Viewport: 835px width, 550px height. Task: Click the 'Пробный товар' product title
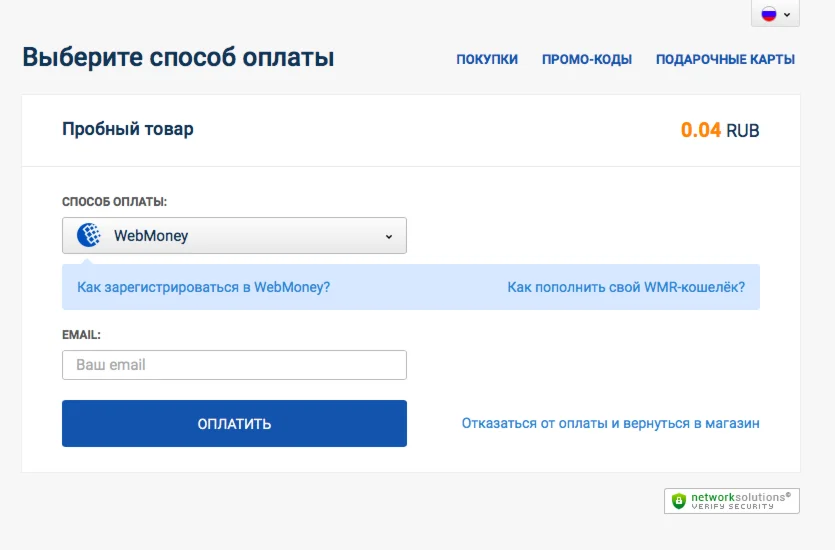128,129
